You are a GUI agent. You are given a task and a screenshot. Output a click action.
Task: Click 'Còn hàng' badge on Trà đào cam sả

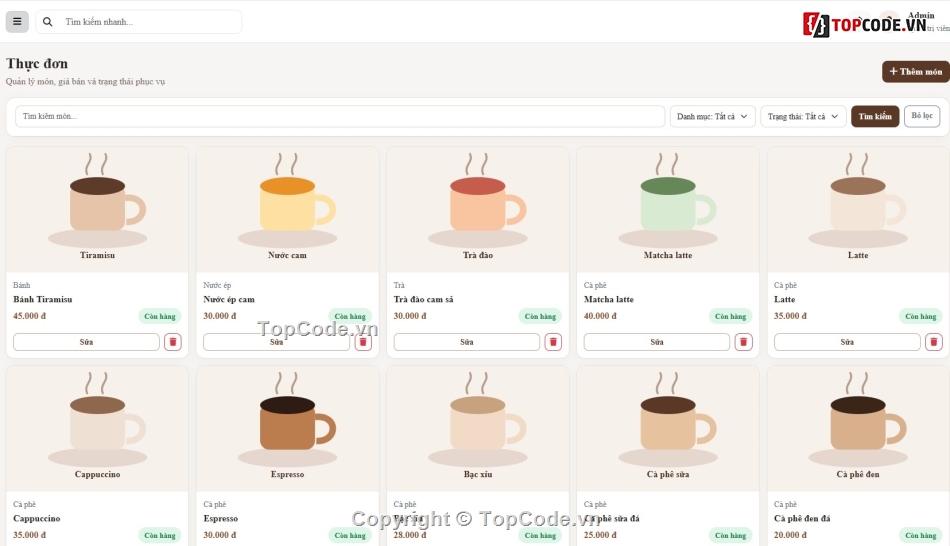(x=540, y=316)
